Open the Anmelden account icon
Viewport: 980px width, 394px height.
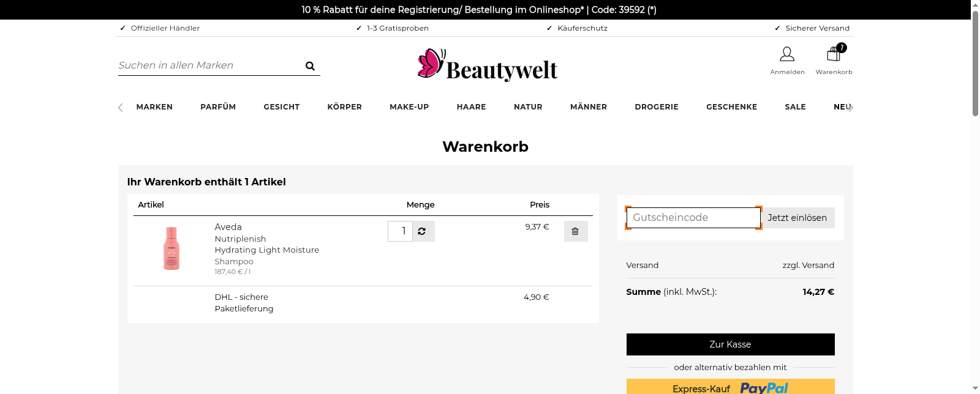[x=787, y=55]
